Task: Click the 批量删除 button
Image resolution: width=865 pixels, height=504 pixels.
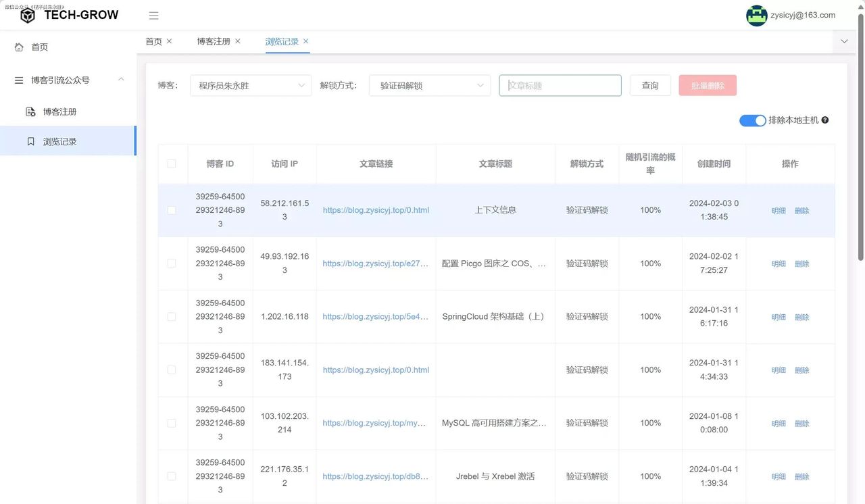Action: coord(708,86)
